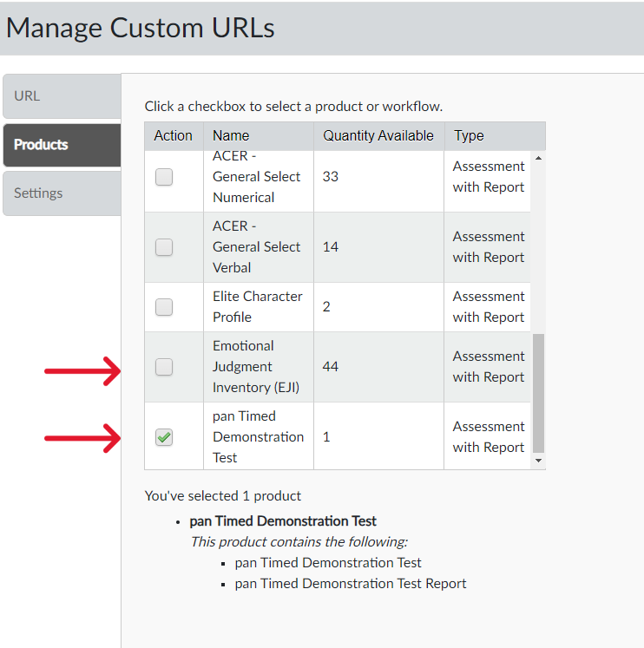Click the pan Timed Demonstration Test Report bullet
The width and height of the screenshot is (644, 648).
(351, 584)
